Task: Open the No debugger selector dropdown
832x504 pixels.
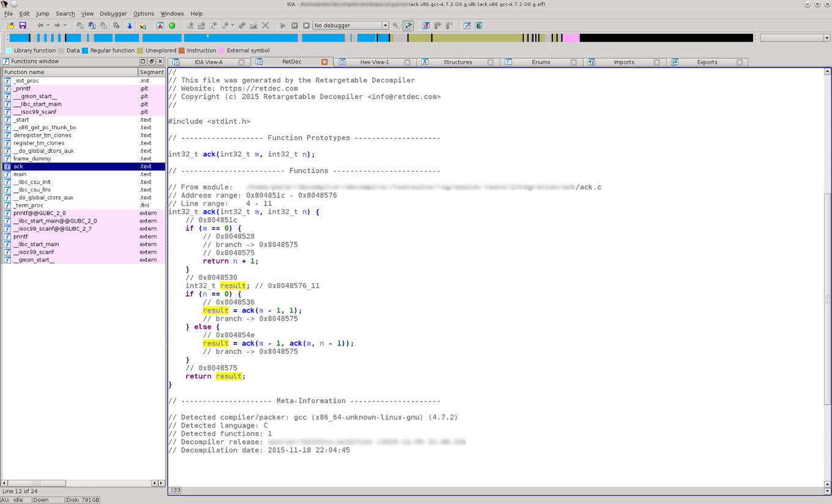Action: coord(349,25)
